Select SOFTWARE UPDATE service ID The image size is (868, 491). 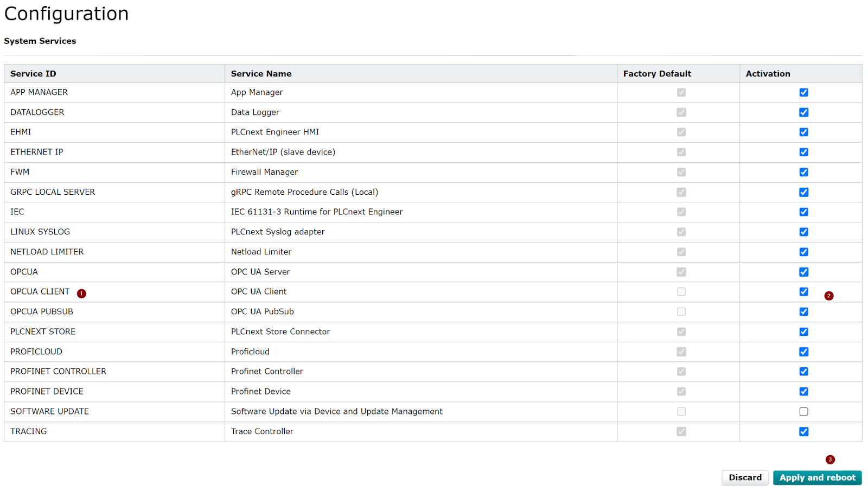pos(50,411)
